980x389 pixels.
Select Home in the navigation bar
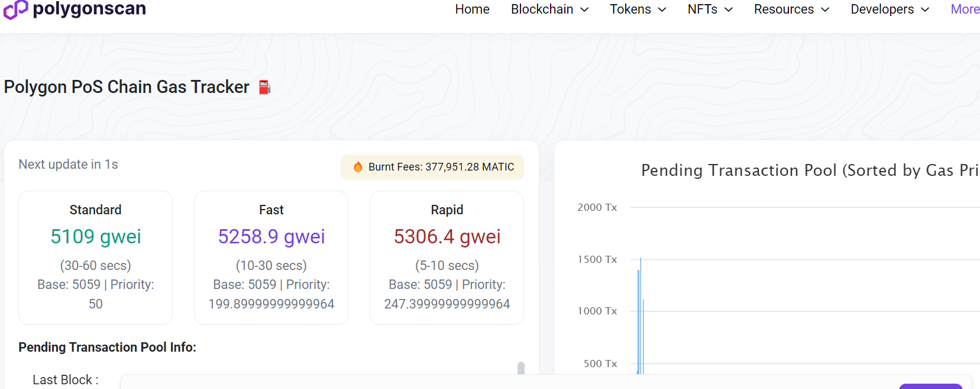(472, 9)
